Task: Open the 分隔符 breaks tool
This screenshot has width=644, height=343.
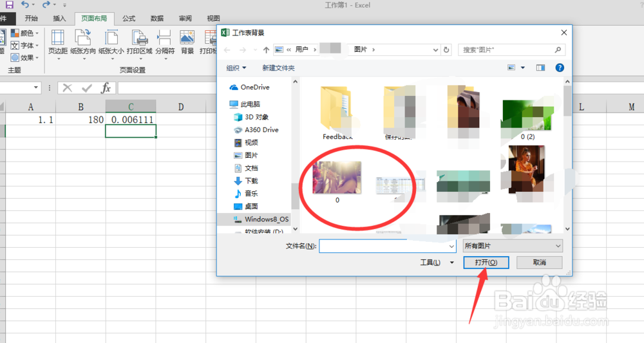Action: (165, 44)
